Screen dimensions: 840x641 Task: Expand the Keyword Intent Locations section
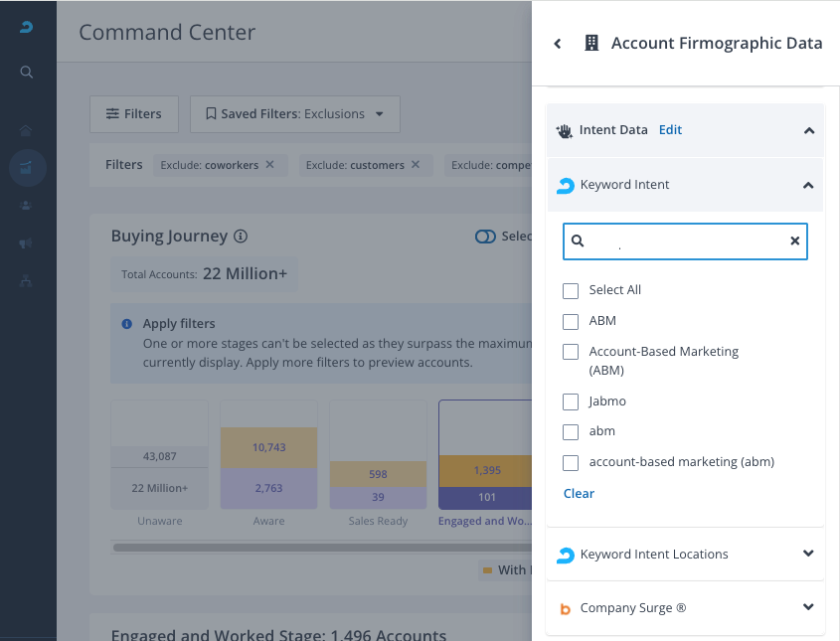tap(808, 554)
